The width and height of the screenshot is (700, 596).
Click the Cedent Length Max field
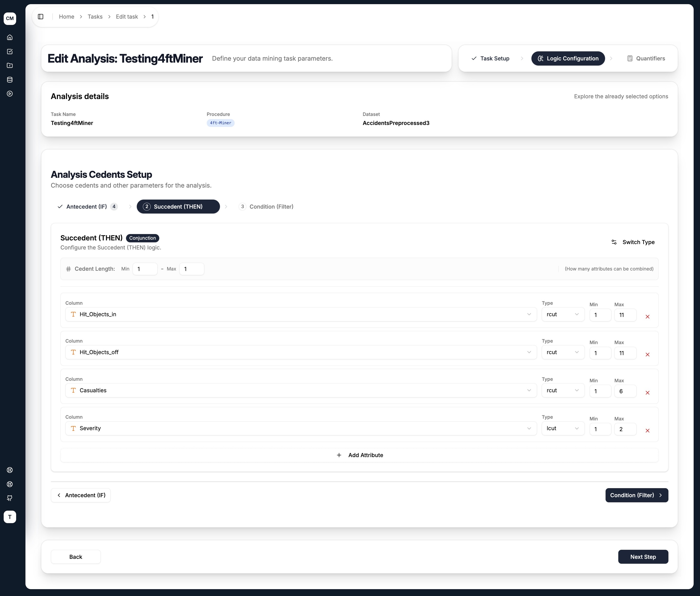(192, 269)
